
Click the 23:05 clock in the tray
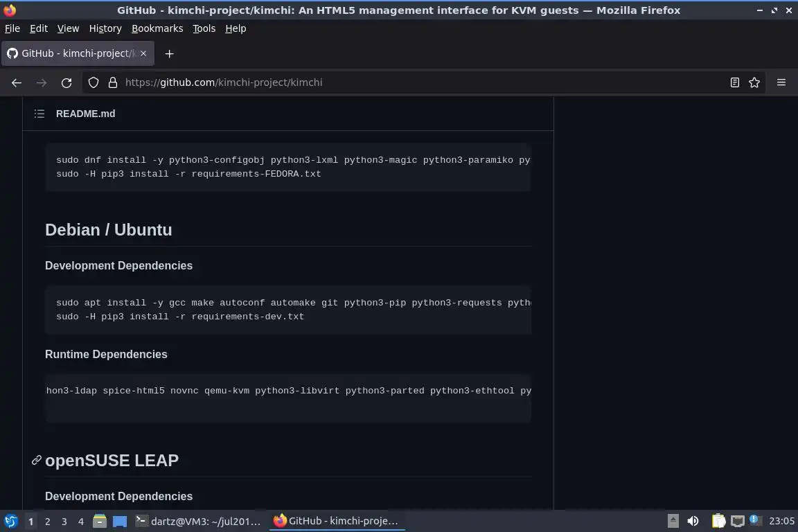click(781, 521)
